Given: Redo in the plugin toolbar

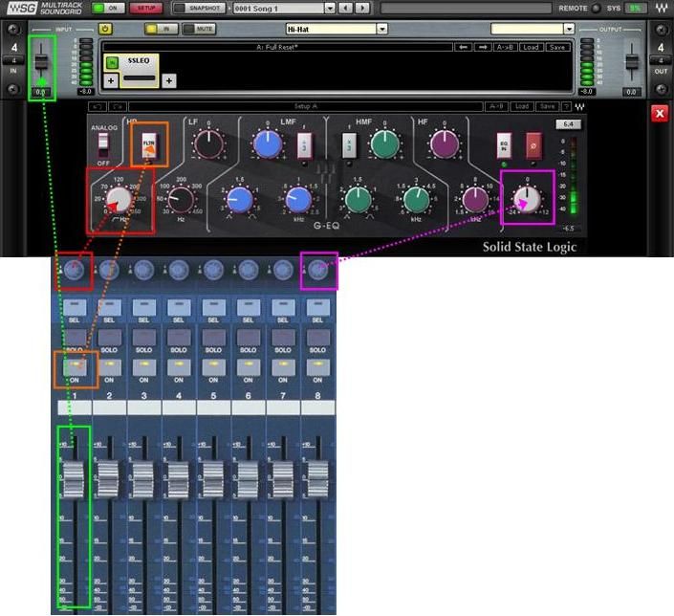Looking at the screenshot, I should [118, 106].
